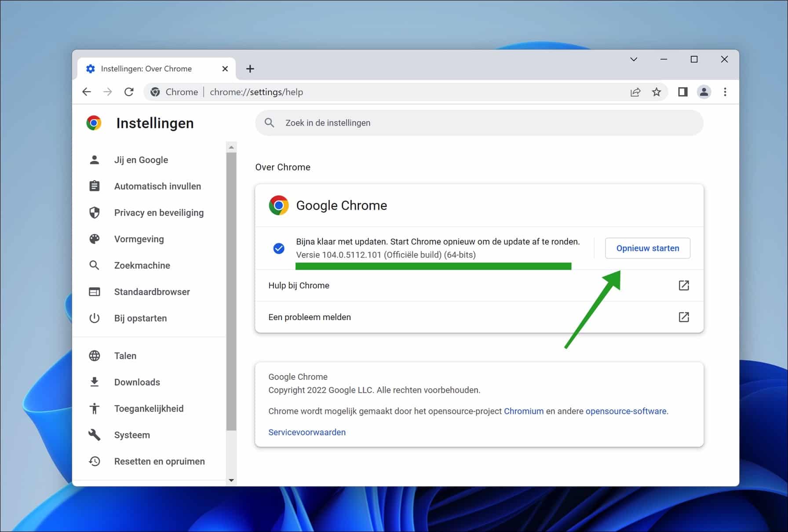Select Talen in the settings sidebar
The width and height of the screenshot is (788, 532).
pos(125,356)
